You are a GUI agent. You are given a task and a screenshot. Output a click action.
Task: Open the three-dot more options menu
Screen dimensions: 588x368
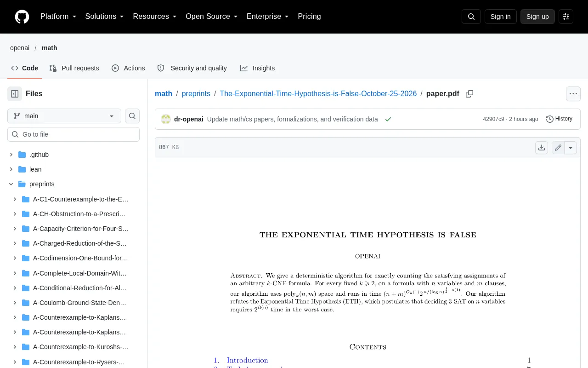coord(573,94)
